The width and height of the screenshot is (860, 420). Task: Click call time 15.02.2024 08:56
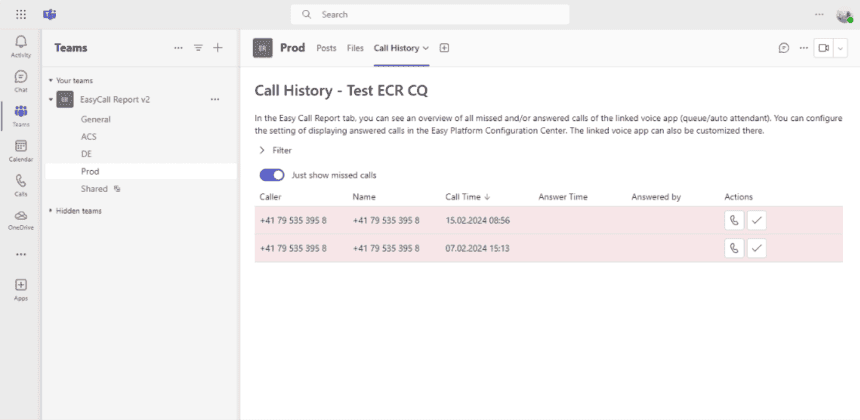click(478, 220)
